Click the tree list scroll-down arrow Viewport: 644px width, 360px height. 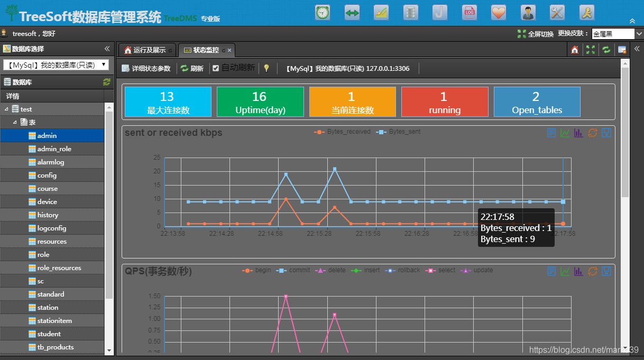pyautogui.click(x=109, y=350)
